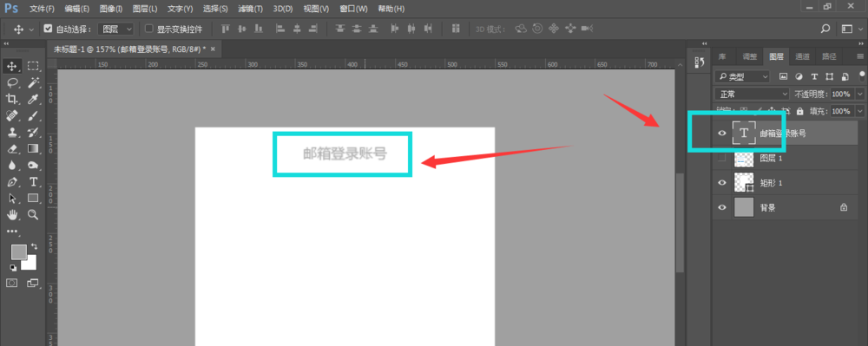This screenshot has width=868, height=346.
Task: Select the Move tool in toolbox
Action: (x=11, y=66)
